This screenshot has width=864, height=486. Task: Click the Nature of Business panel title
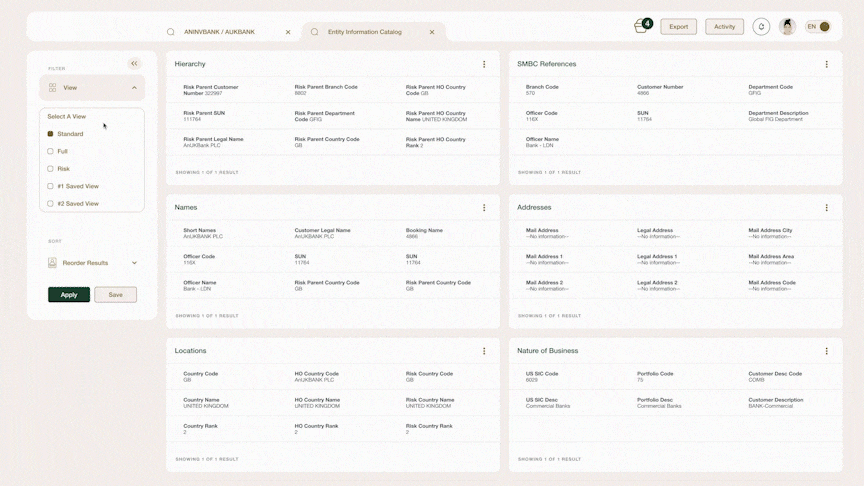[548, 350]
